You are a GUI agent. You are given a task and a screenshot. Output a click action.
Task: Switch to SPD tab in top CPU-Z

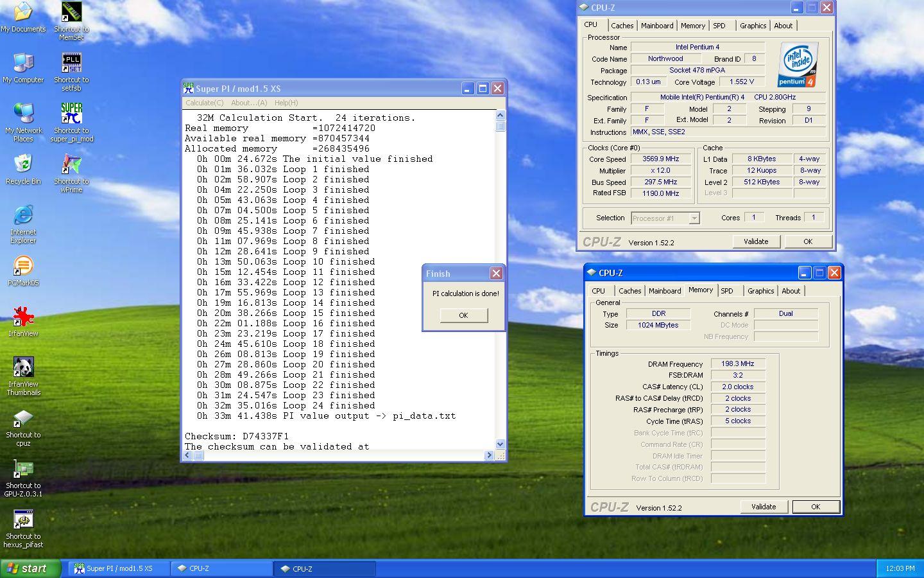point(719,26)
